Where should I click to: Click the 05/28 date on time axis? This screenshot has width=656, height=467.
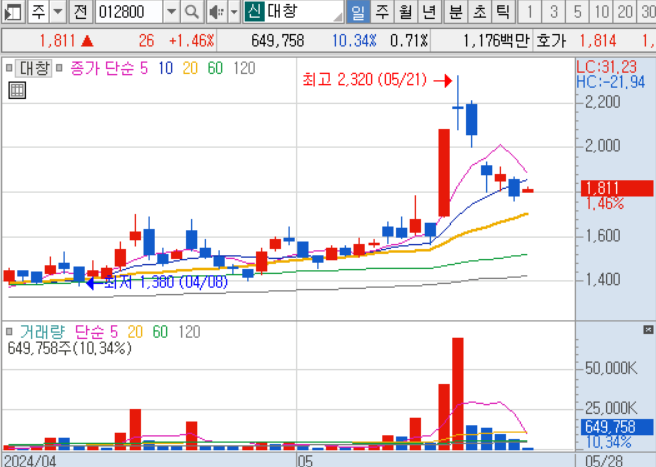[x=604, y=461]
